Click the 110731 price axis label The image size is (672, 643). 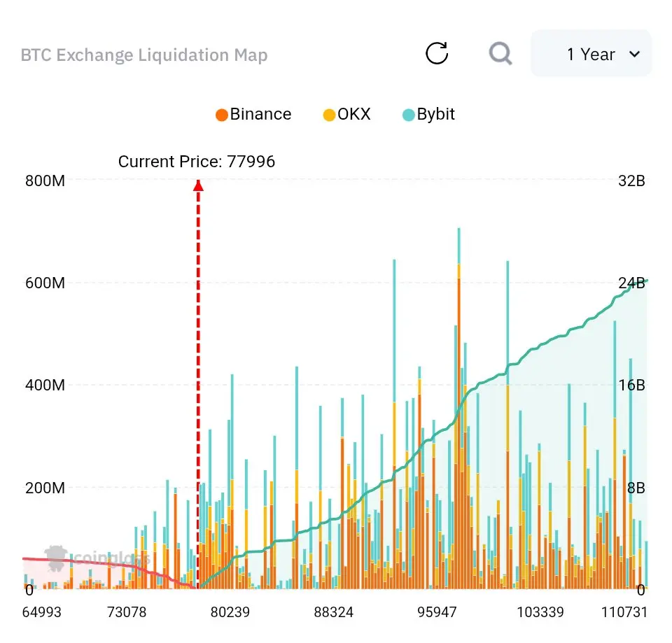click(x=624, y=612)
